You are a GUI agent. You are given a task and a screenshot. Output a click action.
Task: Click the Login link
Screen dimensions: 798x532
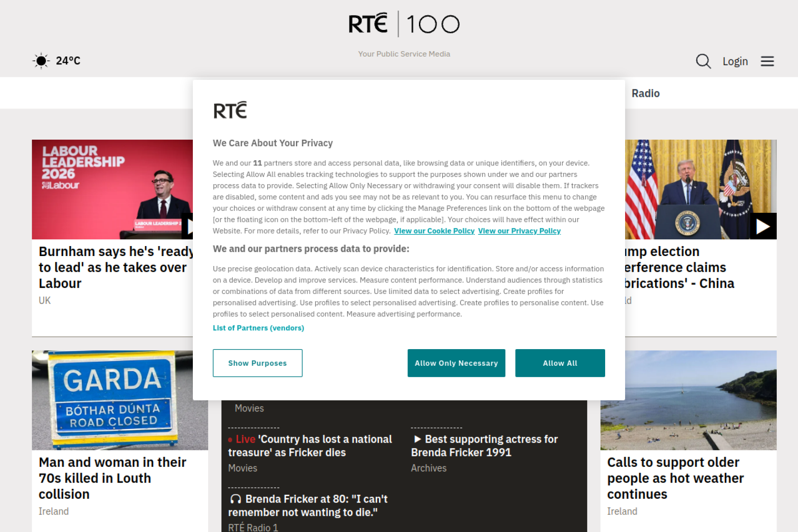pos(735,62)
